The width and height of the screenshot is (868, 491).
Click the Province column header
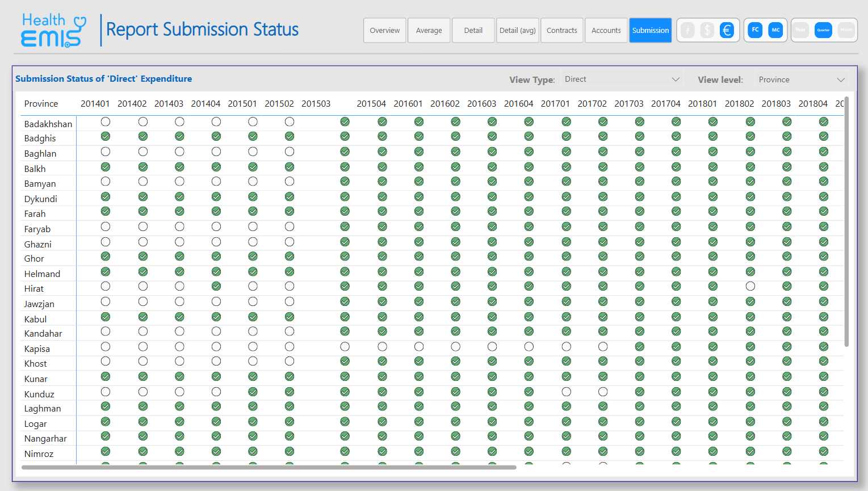click(41, 104)
